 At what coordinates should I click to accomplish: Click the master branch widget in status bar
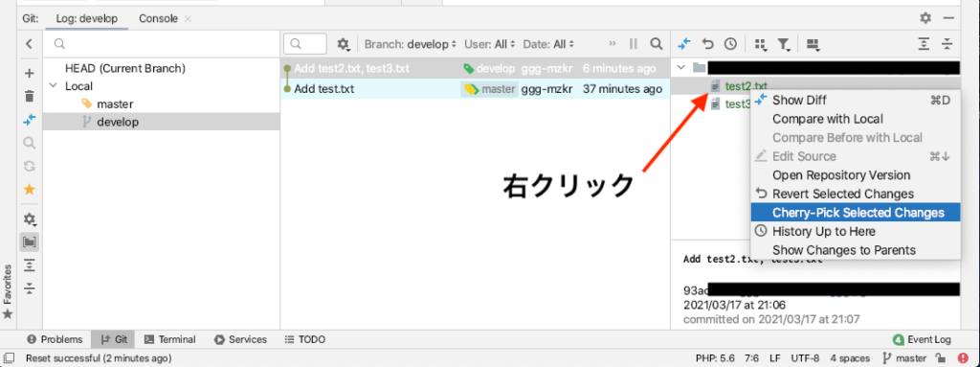coord(903,358)
